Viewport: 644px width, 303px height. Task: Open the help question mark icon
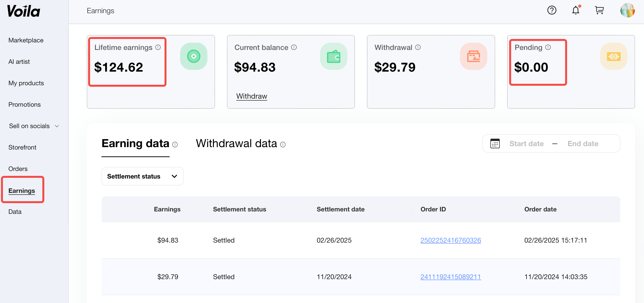click(x=552, y=10)
